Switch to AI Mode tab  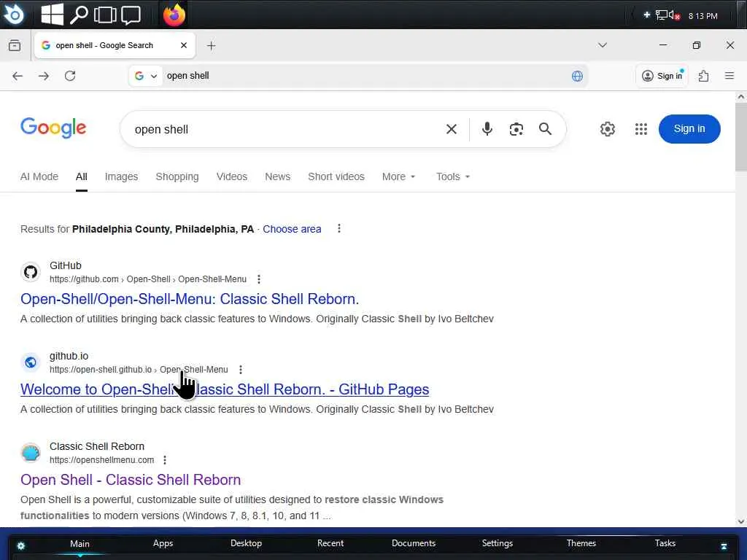point(39,176)
